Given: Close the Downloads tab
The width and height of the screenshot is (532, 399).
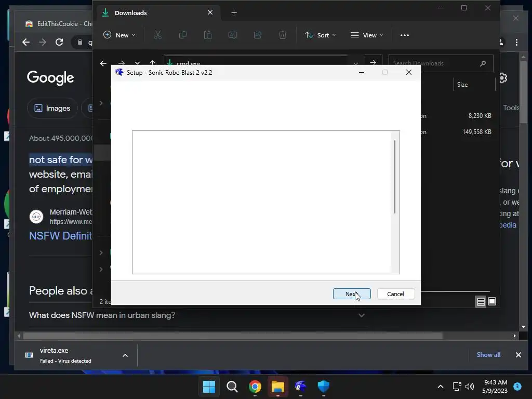Looking at the screenshot, I should pos(210,12).
